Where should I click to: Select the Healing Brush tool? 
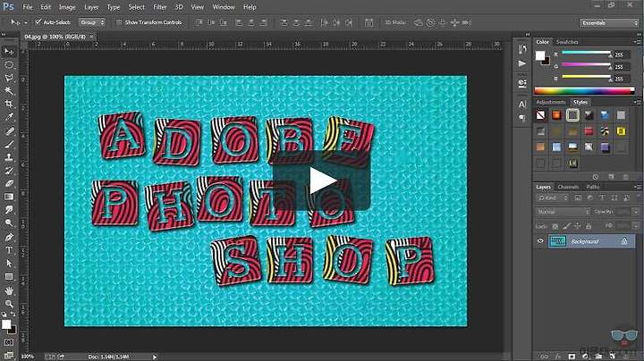point(9,131)
